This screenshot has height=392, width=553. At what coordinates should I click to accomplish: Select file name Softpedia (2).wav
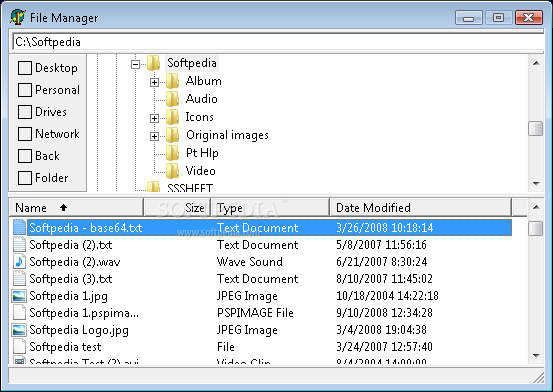coord(75,261)
